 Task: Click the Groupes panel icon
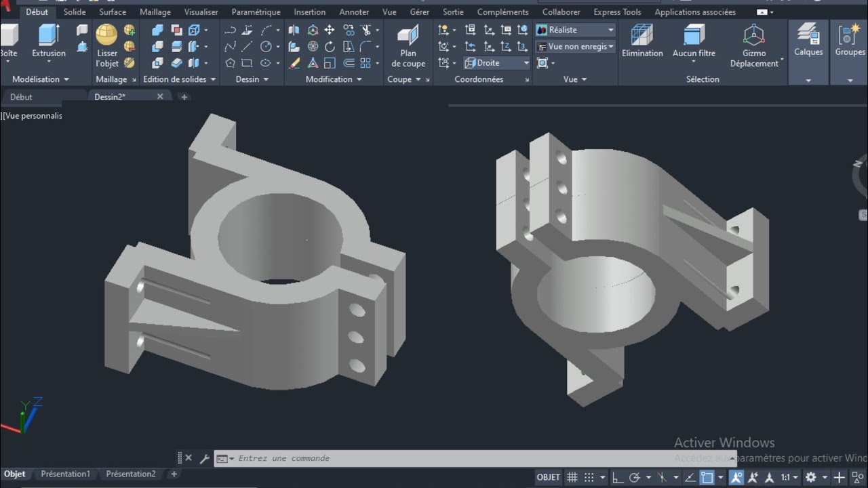coord(850,39)
